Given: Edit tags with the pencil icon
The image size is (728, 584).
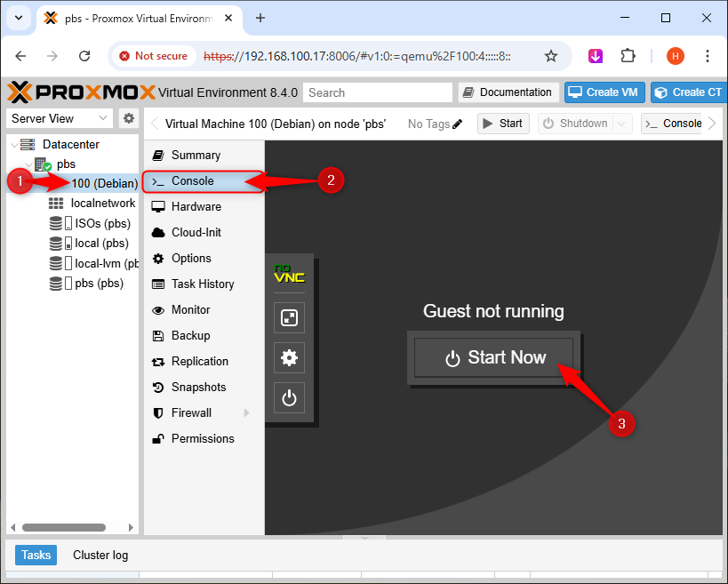Looking at the screenshot, I should [x=457, y=124].
